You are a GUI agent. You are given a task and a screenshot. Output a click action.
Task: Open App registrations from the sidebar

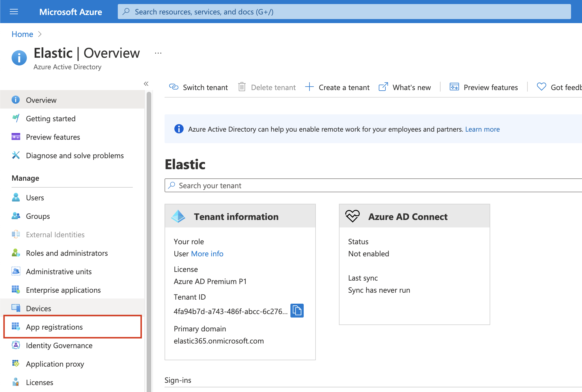[x=54, y=327]
